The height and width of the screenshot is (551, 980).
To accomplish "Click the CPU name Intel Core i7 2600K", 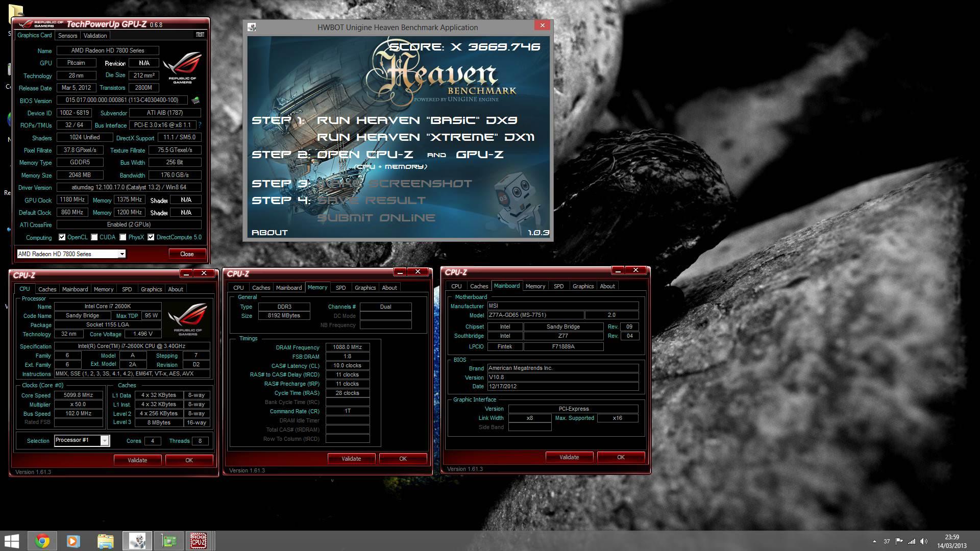I will click(x=108, y=306).
